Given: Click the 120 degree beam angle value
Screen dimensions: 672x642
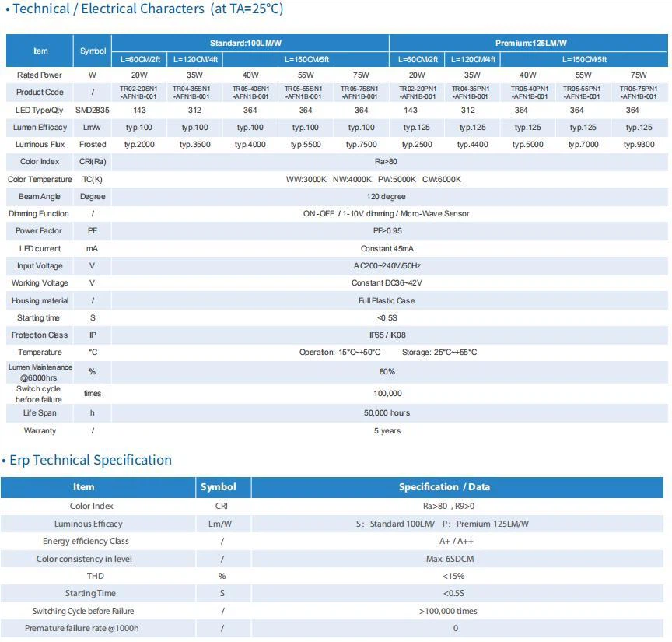Looking at the screenshot, I should 387,197.
